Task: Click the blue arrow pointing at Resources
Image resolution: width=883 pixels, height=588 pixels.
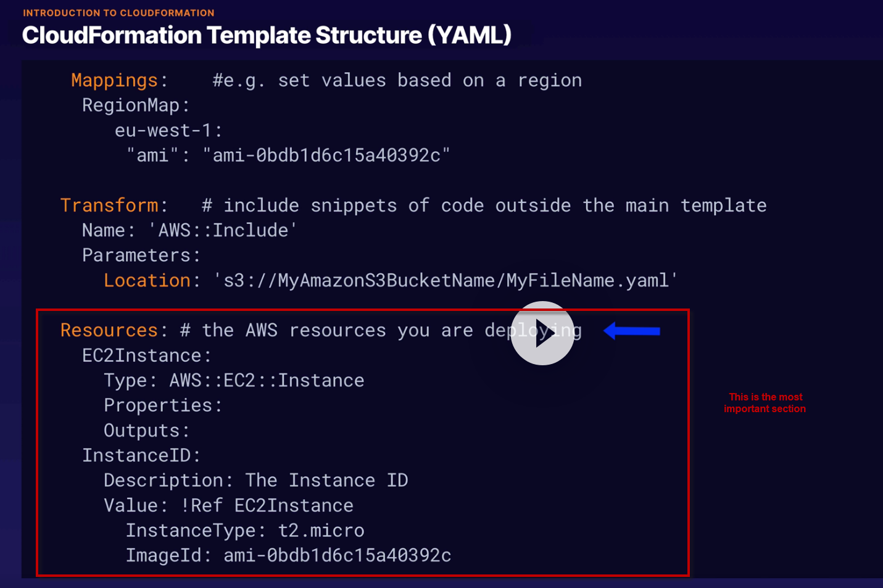Action: (x=632, y=331)
